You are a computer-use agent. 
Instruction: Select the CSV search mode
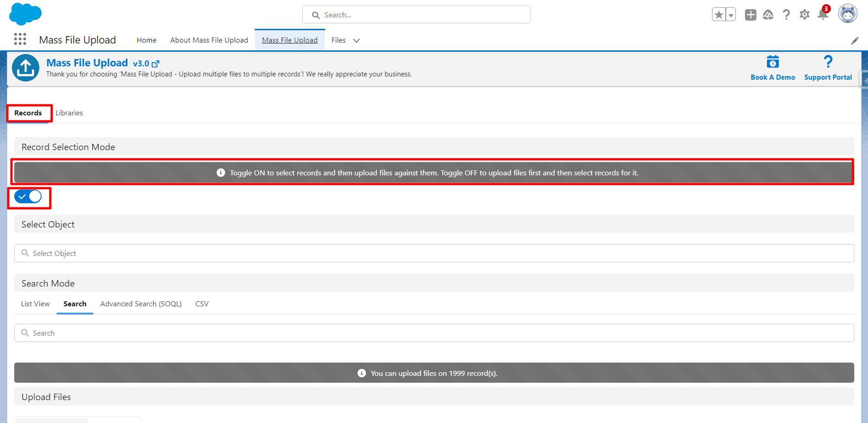(x=202, y=304)
